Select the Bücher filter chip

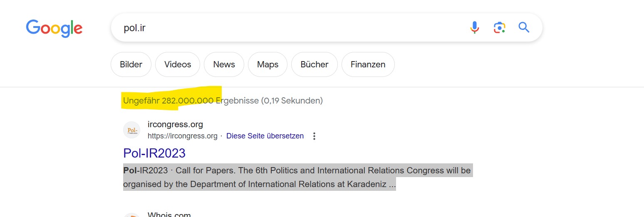pos(315,64)
